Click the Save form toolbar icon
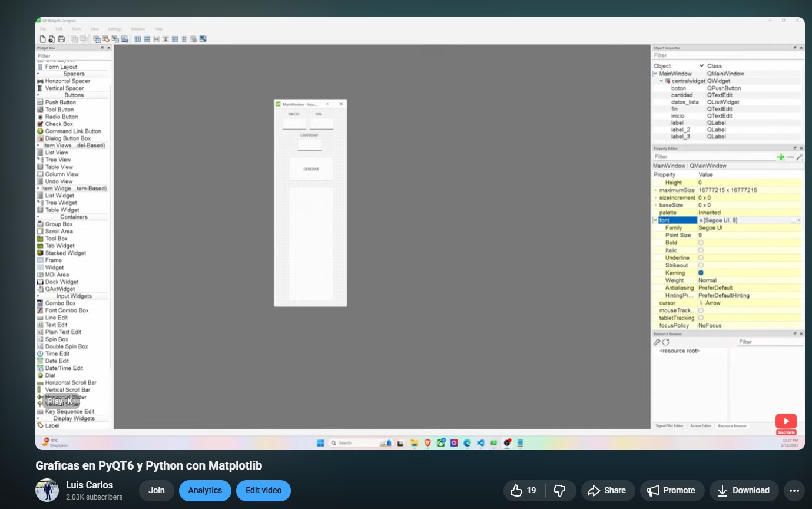 61,39
